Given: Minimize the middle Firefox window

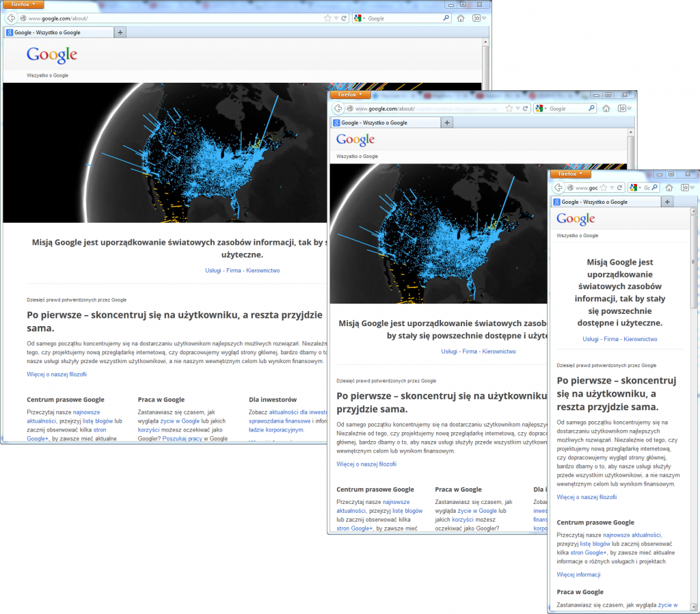Looking at the screenshot, I should [x=596, y=94].
